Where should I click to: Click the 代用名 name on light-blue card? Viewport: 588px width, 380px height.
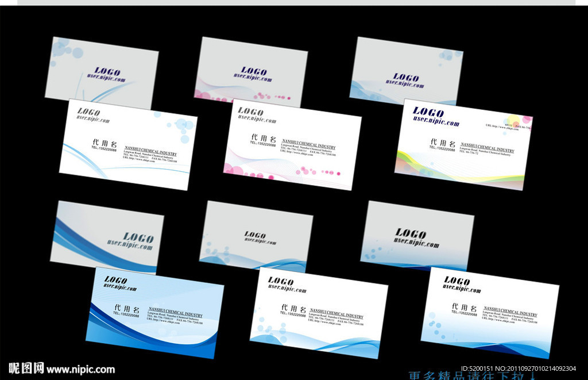(127, 309)
